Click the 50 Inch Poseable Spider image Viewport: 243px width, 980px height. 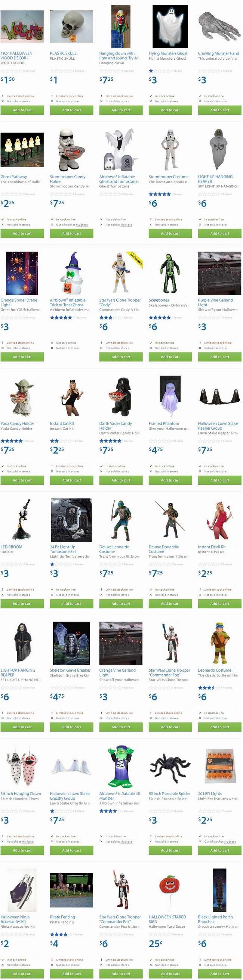170,766
